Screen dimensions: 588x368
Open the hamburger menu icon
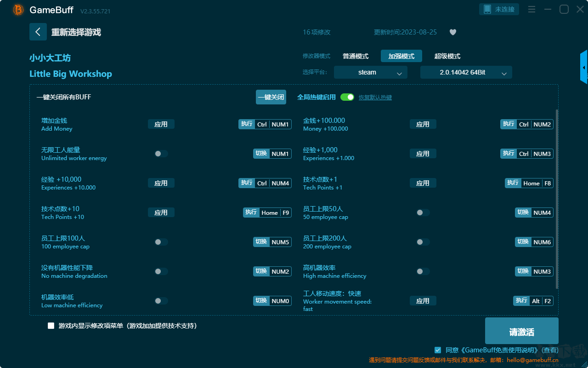point(531,9)
